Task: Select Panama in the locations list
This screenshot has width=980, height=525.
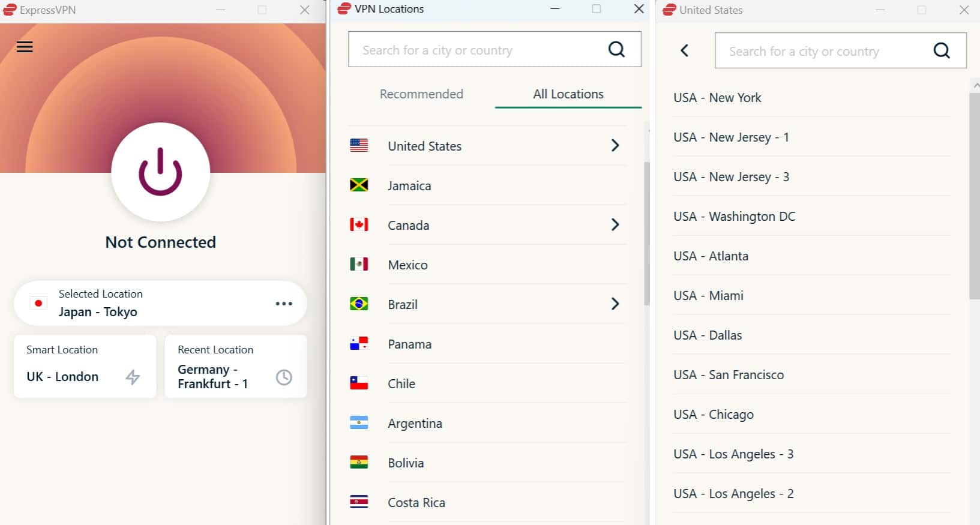Action: click(x=487, y=344)
